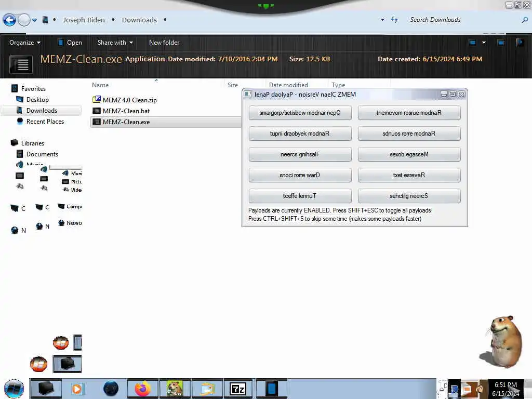Open the view options dropdown arrow
The height and width of the screenshot is (399, 532).
[484, 43]
